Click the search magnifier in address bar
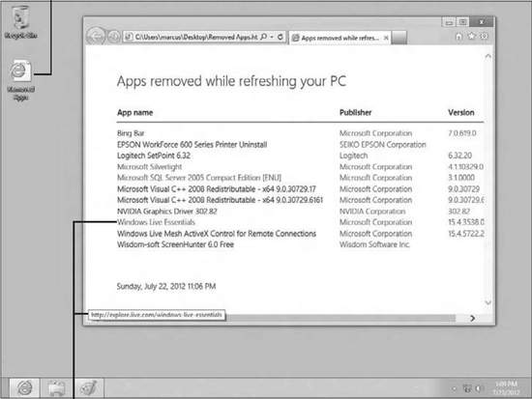The width and height of the screenshot is (532, 399). [x=264, y=37]
